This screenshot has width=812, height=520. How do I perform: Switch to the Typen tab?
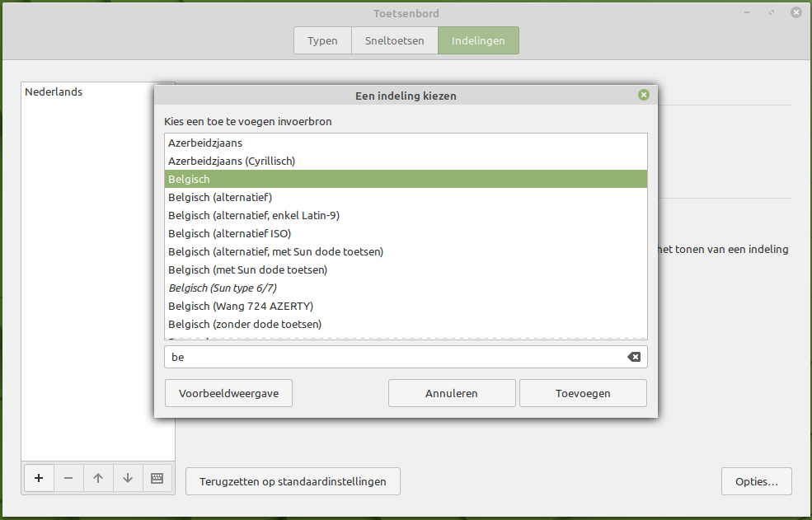click(322, 41)
